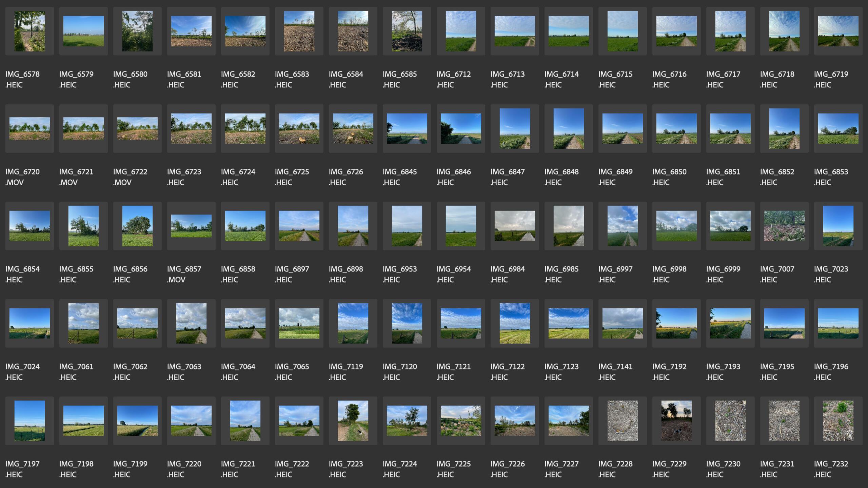This screenshot has height=488, width=868.
Task: Select the IMG_7225.HEIC rocky garden thumbnail
Action: [x=461, y=421]
